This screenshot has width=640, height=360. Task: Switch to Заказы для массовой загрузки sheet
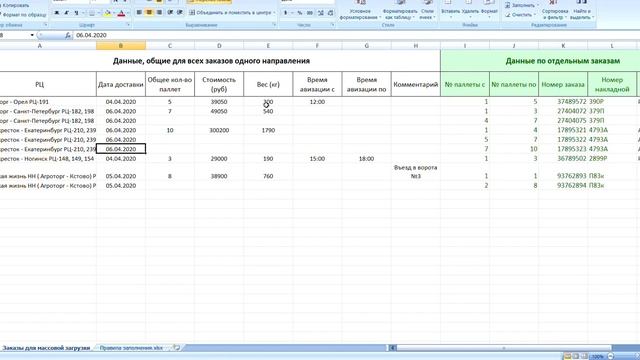(x=46, y=348)
